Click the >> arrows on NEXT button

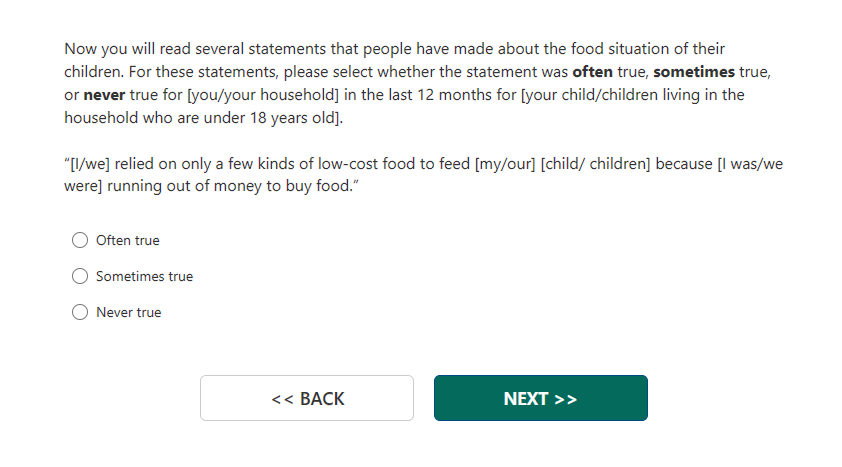565,399
